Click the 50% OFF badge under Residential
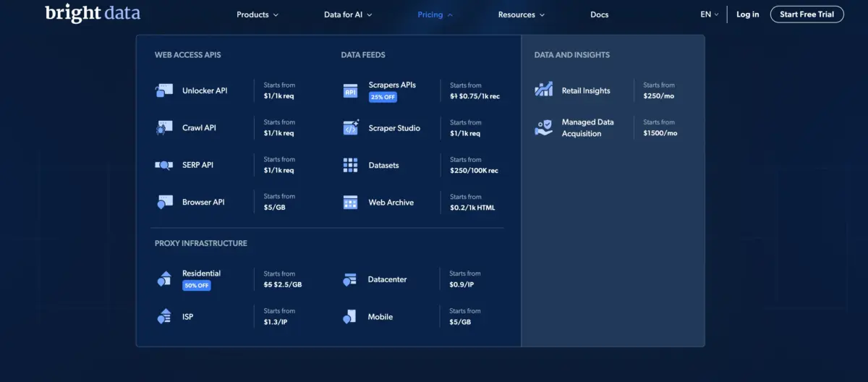This screenshot has width=868, height=382. pos(197,285)
